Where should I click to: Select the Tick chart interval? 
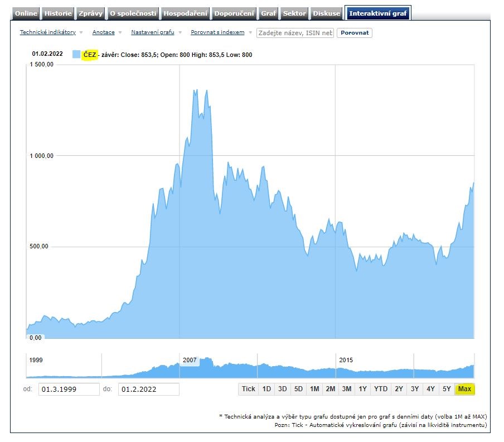[248, 389]
